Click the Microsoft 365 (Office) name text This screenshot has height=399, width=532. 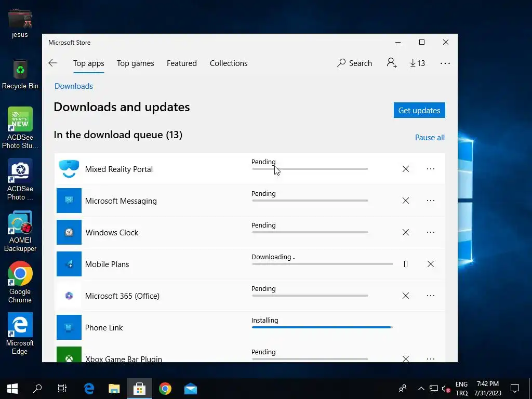(122, 296)
